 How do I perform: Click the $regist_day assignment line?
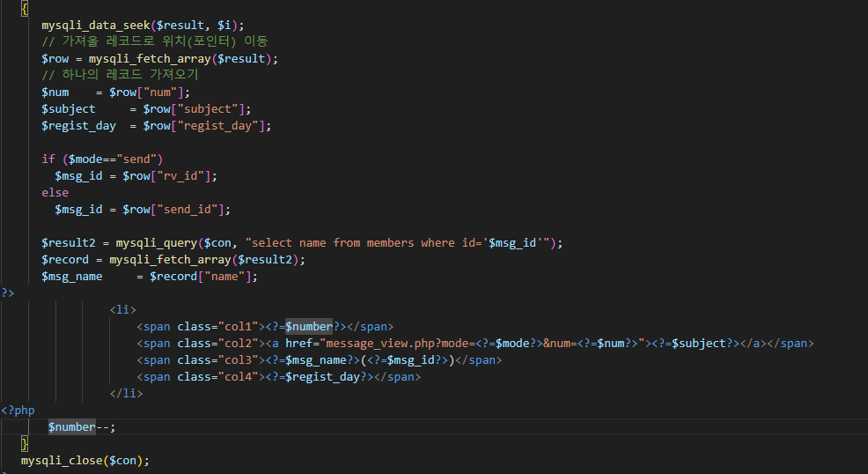pyautogui.click(x=156, y=126)
